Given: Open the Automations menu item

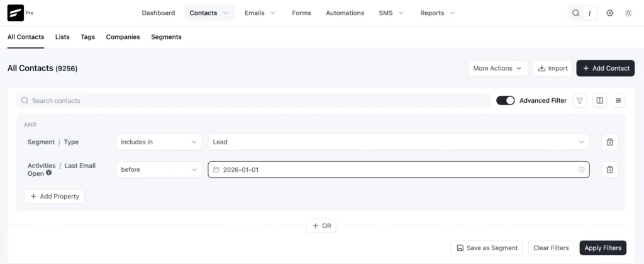Looking at the screenshot, I should tap(345, 13).
